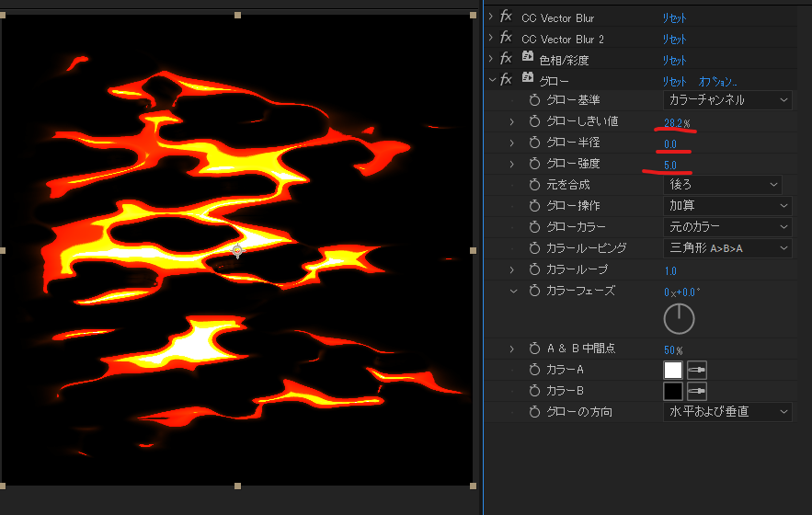Click the カラーフェーズ angle dial

[x=679, y=318]
